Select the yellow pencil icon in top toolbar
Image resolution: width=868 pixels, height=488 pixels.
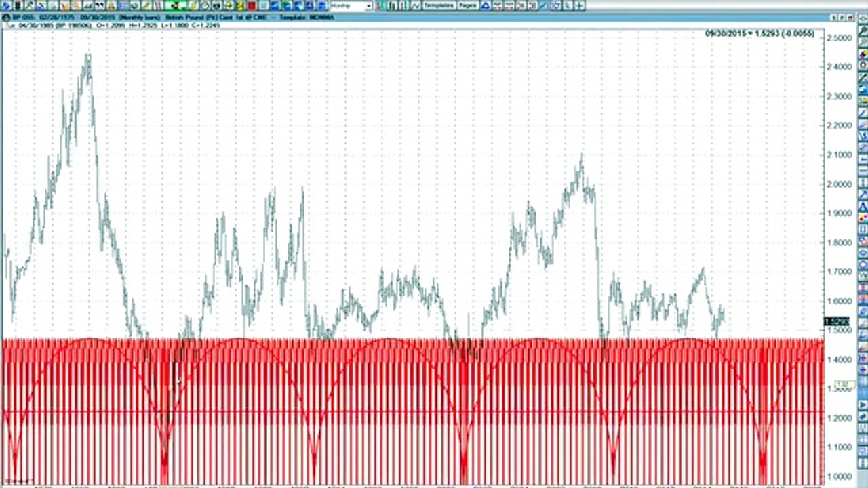click(x=146, y=5)
